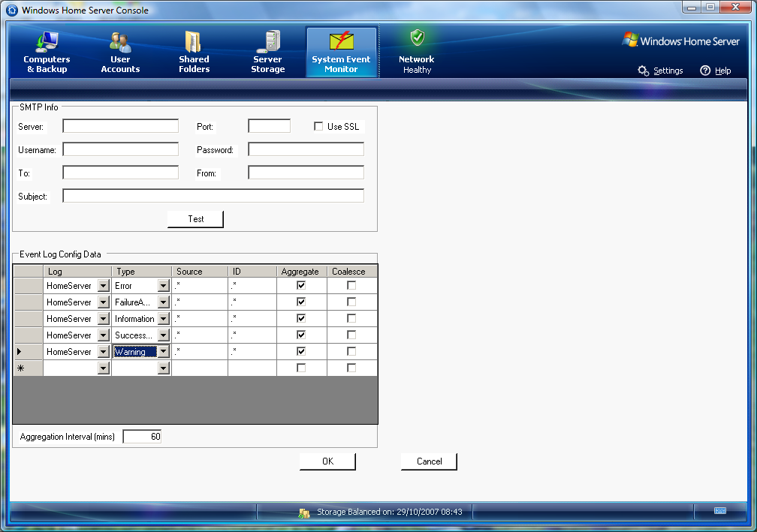This screenshot has width=757, height=532.
Task: Open Type dropdown in the new empty row
Action: (164, 368)
